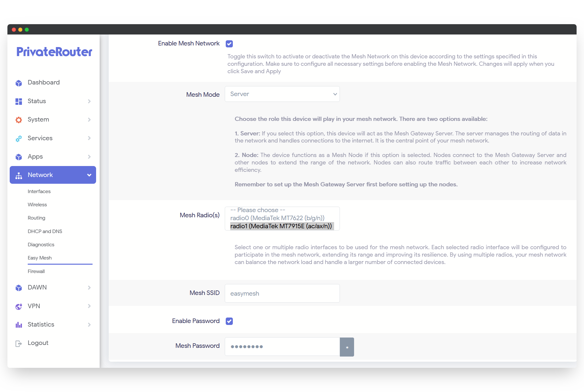This screenshot has width=584, height=392.
Task: Click the Apps cube icon
Action: pos(19,157)
